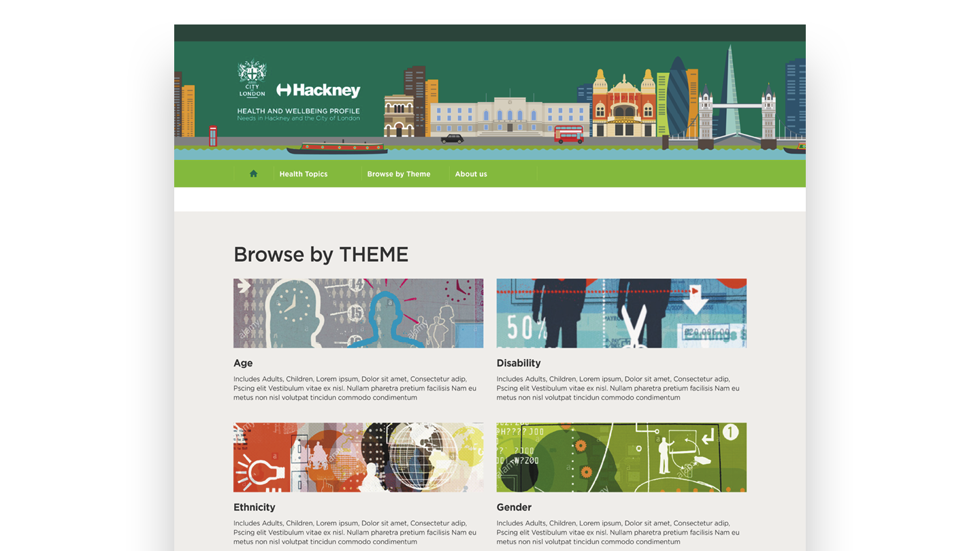Click the Disability theme thumbnail with scissors

pos(621,313)
